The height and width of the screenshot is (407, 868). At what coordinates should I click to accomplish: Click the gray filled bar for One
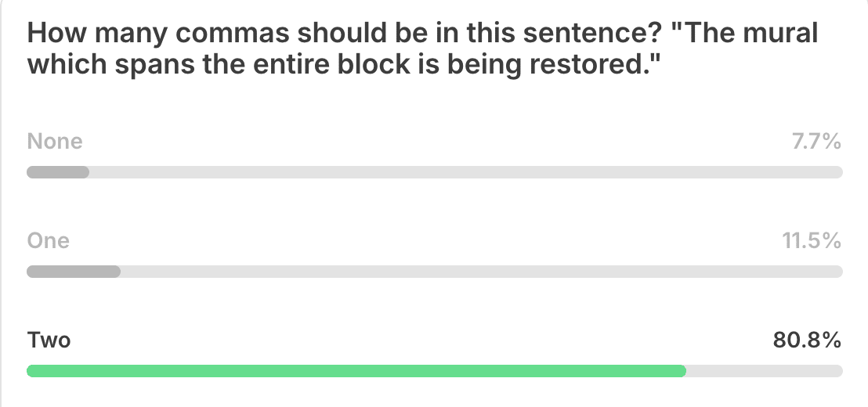(x=73, y=272)
